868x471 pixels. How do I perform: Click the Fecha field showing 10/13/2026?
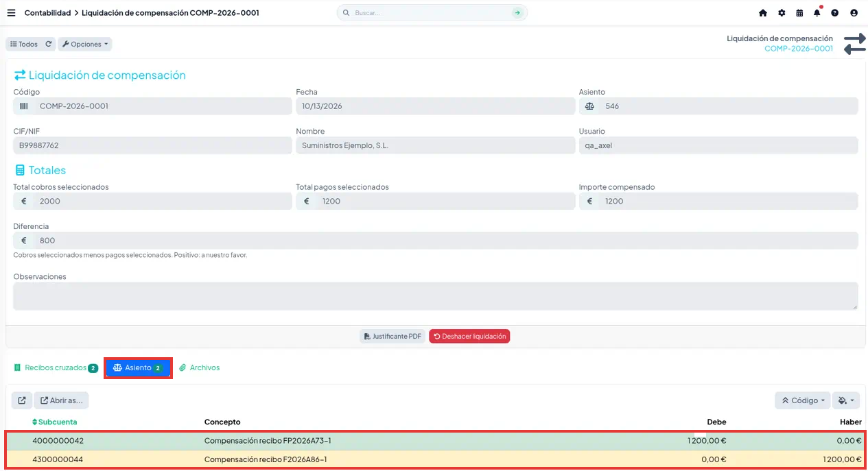point(436,106)
